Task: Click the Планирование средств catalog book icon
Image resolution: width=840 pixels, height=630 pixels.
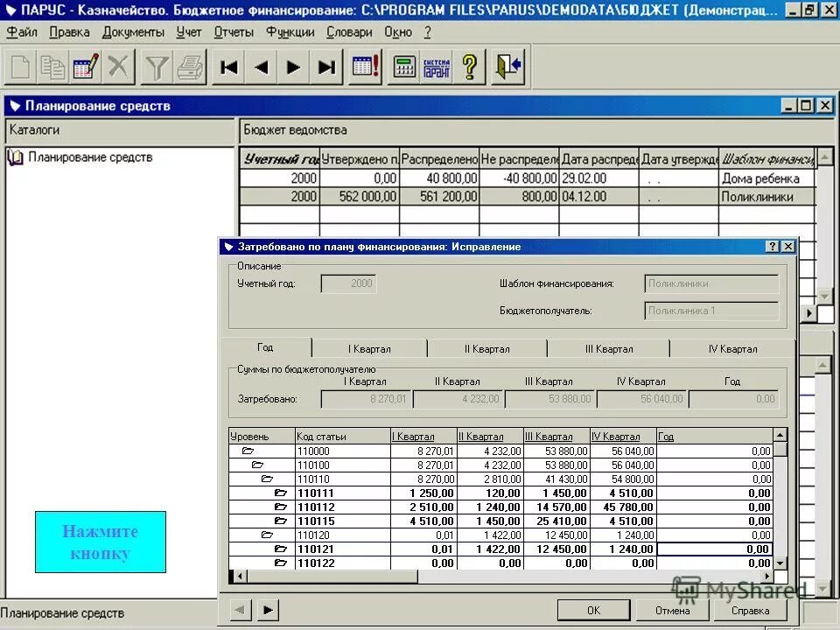Action: click(x=15, y=157)
